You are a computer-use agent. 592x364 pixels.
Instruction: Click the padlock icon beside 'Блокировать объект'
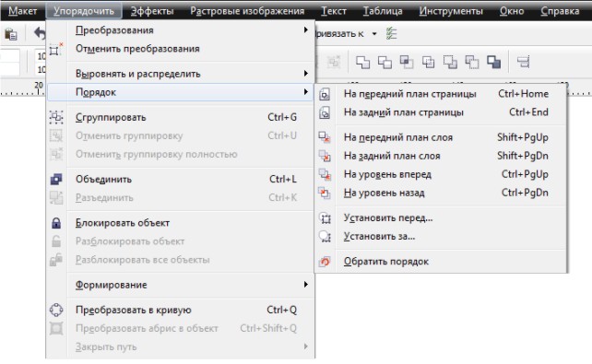click(x=56, y=223)
